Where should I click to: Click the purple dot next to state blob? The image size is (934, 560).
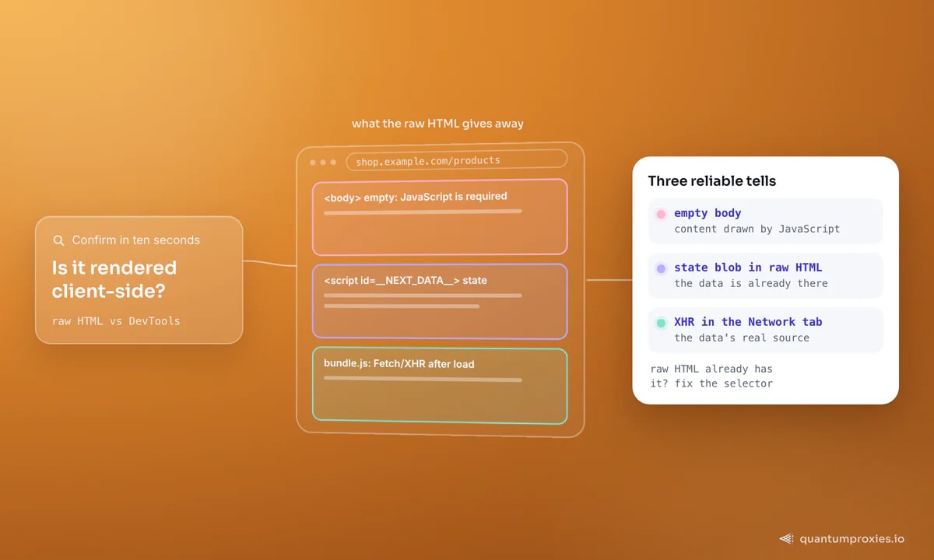click(x=661, y=268)
